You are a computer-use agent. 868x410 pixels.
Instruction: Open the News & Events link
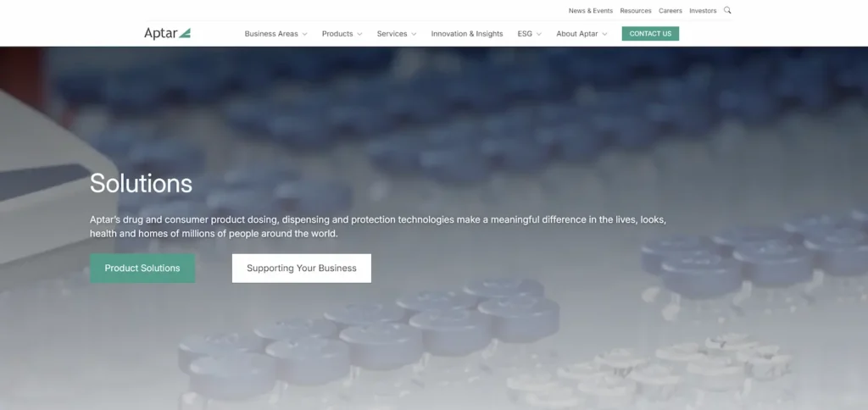(x=591, y=11)
